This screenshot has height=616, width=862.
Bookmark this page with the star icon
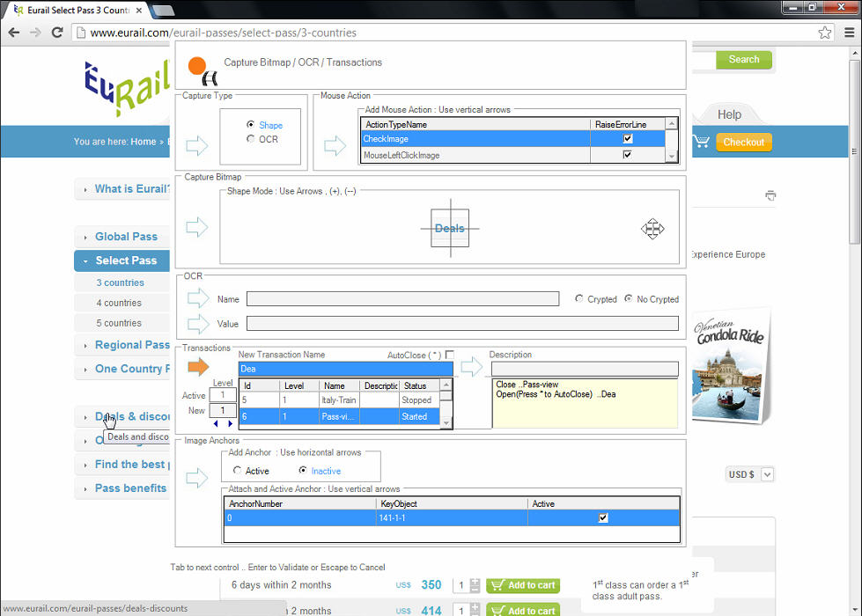click(x=825, y=33)
